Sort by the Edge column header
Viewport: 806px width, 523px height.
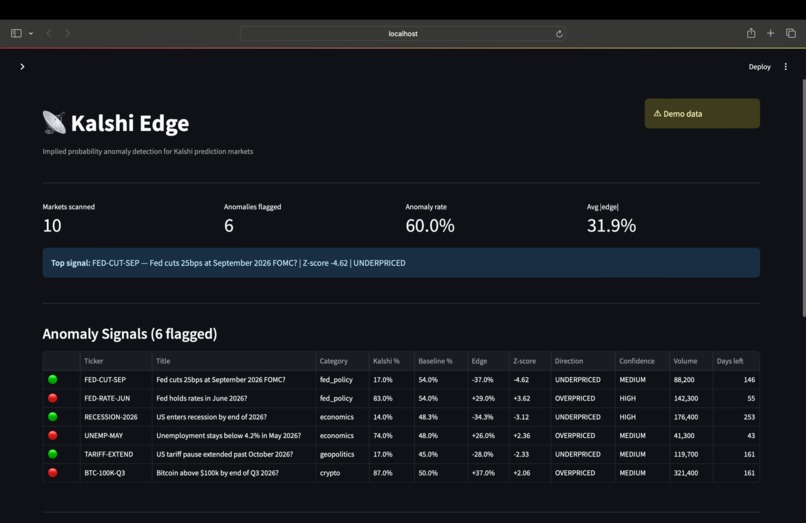pos(488,361)
